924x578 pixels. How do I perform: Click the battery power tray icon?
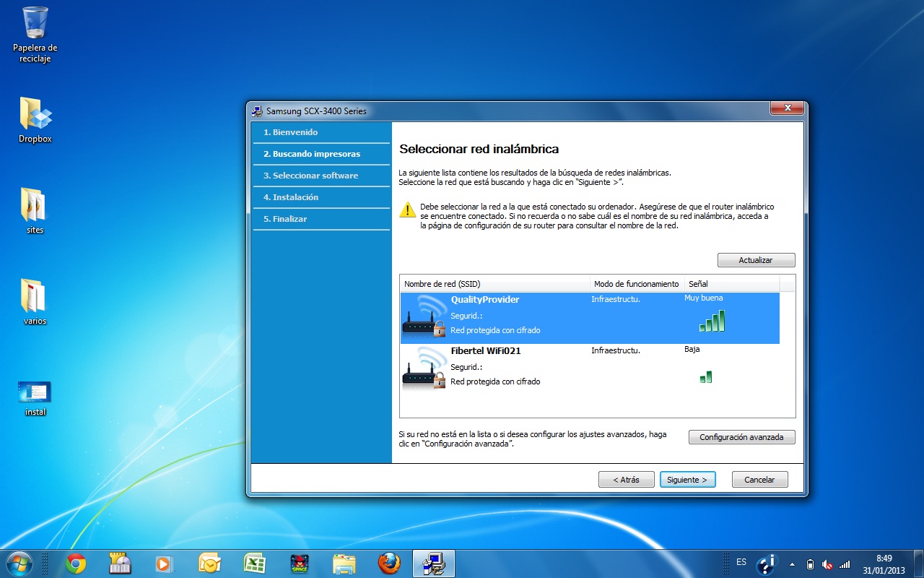pos(810,564)
